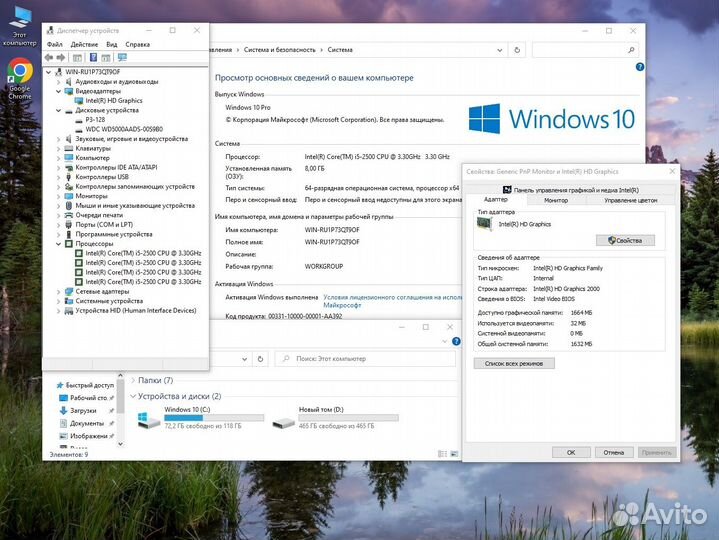Click the Windows 10 (C:) usage bar
This screenshot has width=719, height=540.
214,418
